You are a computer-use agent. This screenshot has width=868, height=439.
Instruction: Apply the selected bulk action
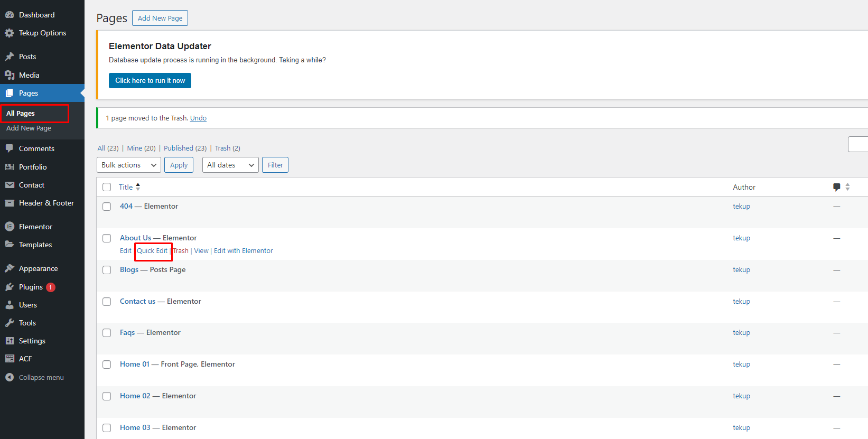pos(179,165)
